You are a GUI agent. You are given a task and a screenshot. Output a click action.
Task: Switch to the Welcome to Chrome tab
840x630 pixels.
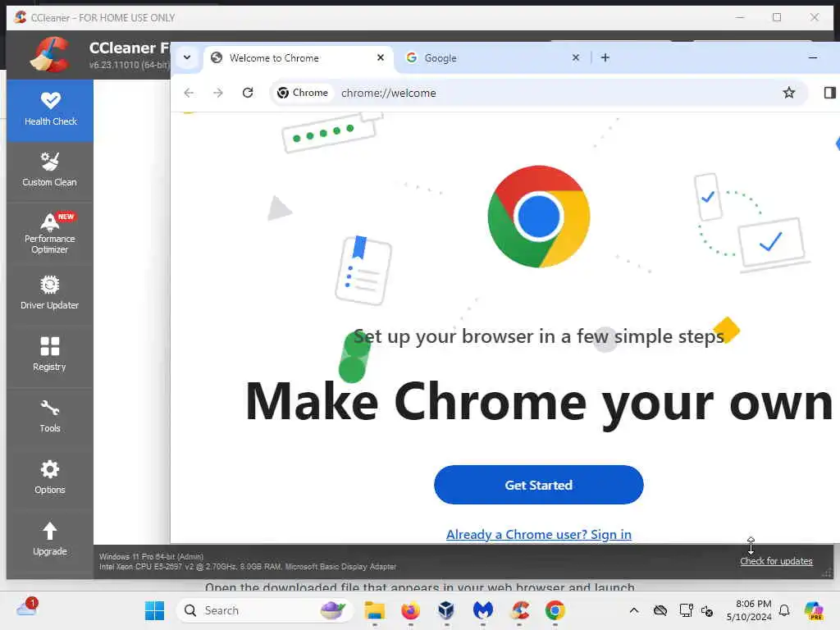click(x=297, y=58)
